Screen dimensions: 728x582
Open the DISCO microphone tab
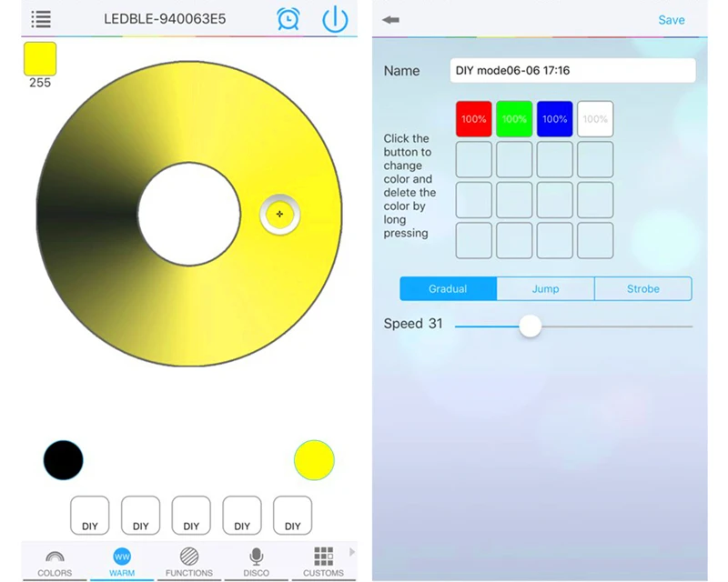pyautogui.click(x=257, y=563)
